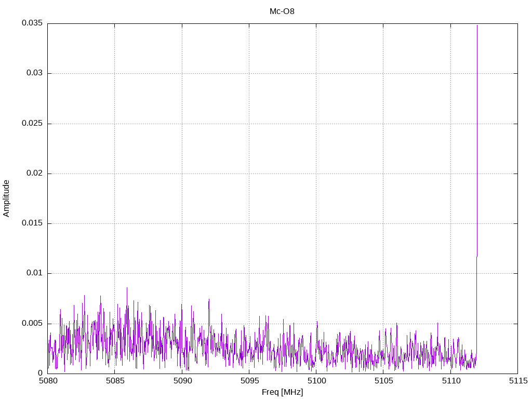Screen dimensions: 532x399
Task: Click the Amplitude y-axis label
Action: tap(6, 198)
